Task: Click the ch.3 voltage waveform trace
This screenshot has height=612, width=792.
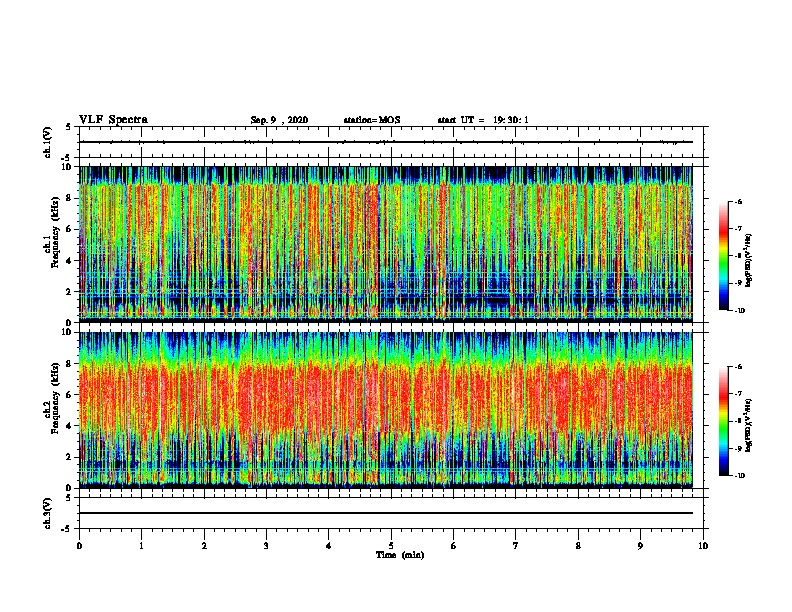Action: (386, 513)
